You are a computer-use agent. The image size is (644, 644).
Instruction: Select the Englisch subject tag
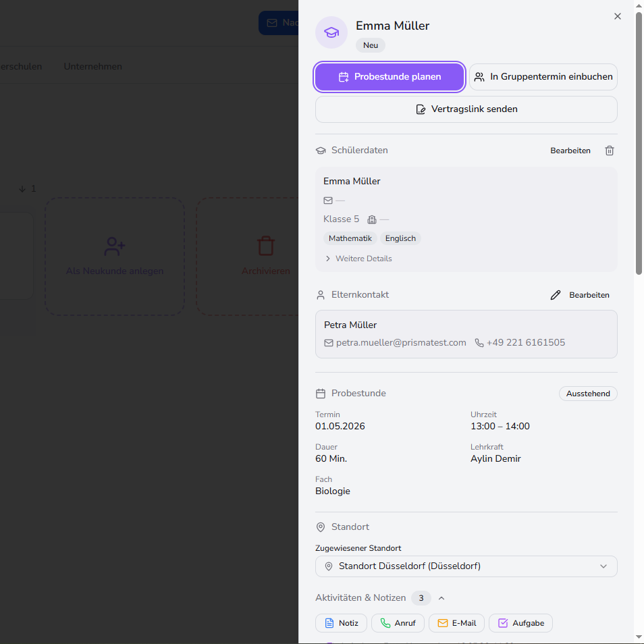click(x=400, y=238)
